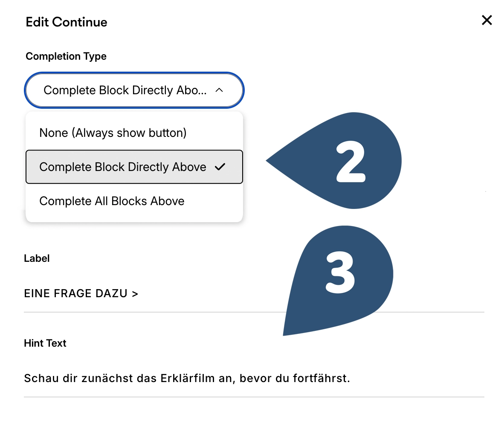This screenshot has height=423, width=504.
Task: Choose Complete Block Directly Above option
Action: [123, 167]
